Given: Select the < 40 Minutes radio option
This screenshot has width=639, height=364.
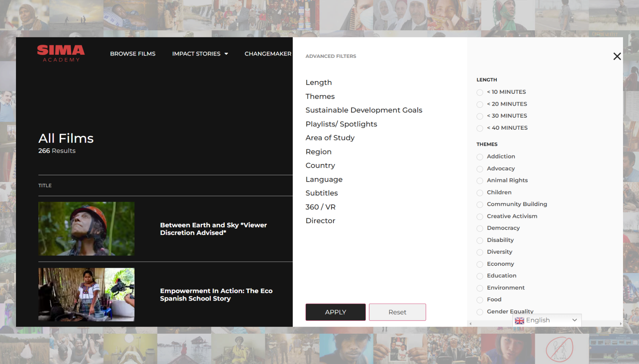Looking at the screenshot, I should pyautogui.click(x=480, y=129).
